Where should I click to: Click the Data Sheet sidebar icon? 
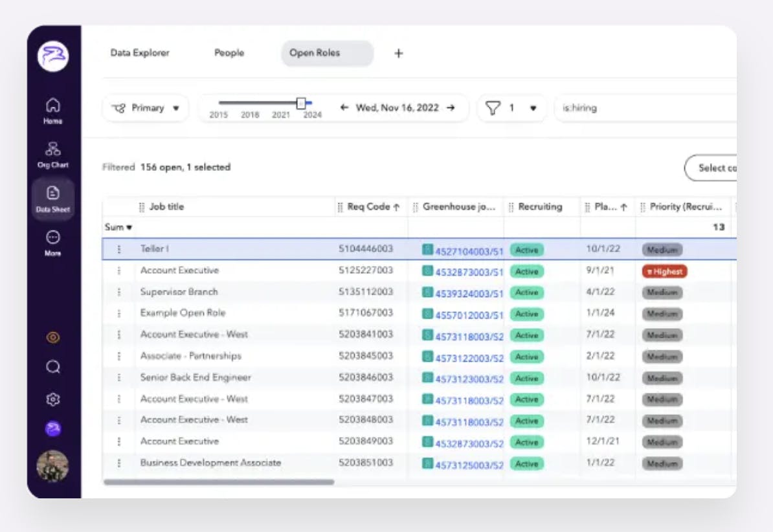pyautogui.click(x=53, y=199)
